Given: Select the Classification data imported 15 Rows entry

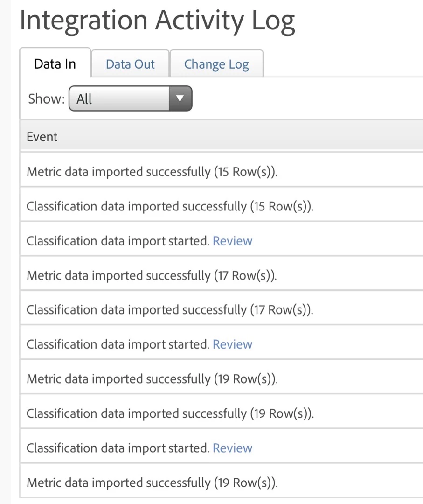Looking at the screenshot, I should tap(170, 206).
